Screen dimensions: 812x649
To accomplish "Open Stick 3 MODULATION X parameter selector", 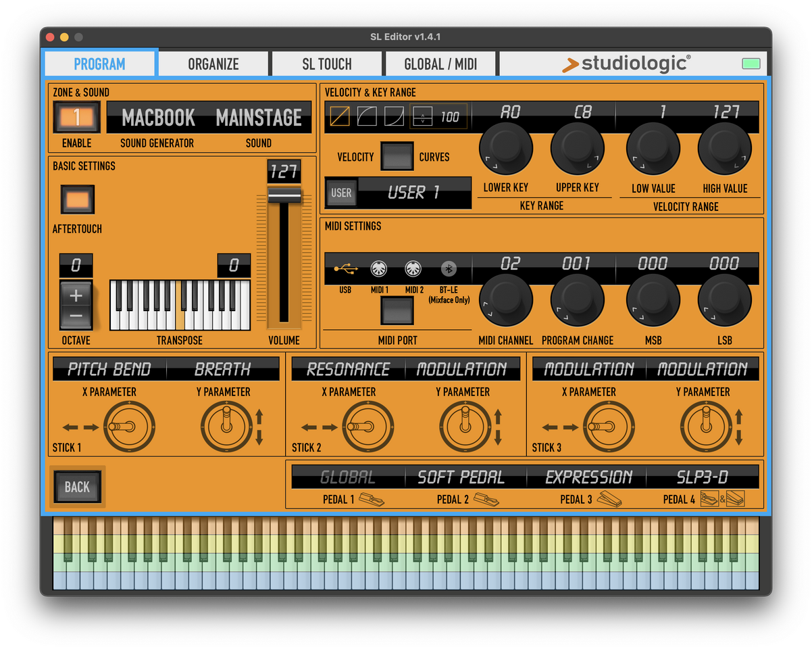I will point(589,369).
